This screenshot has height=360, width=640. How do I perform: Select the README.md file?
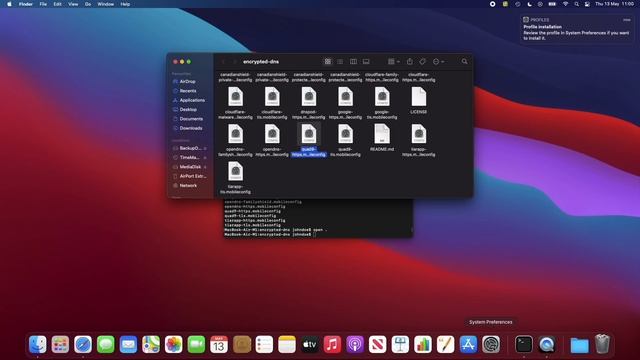click(x=382, y=138)
